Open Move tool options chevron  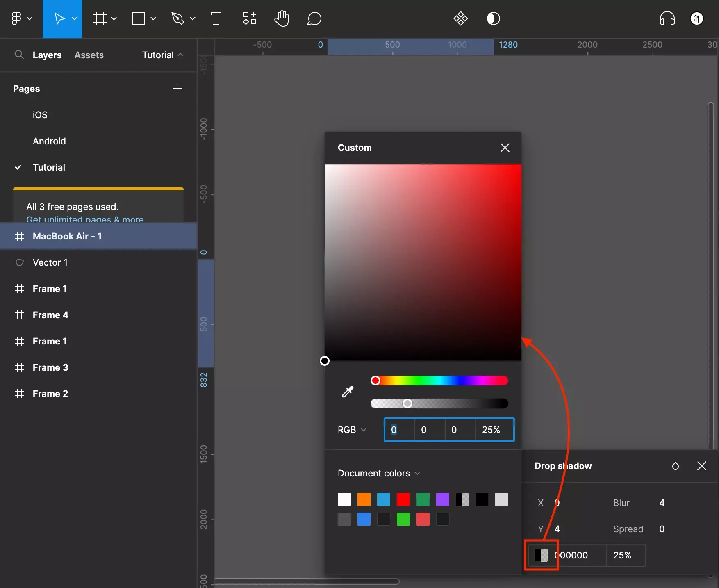(x=75, y=18)
